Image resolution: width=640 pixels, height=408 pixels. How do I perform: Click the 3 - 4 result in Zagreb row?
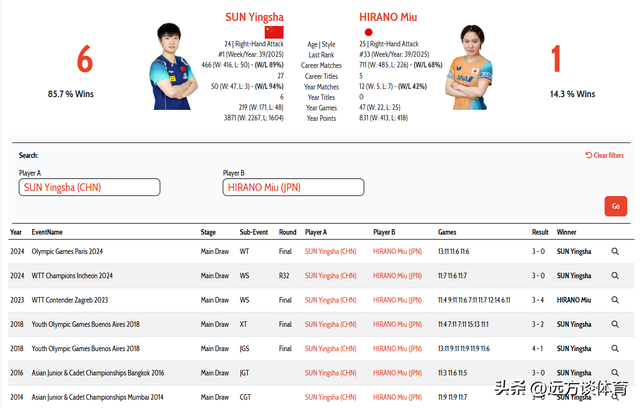[x=538, y=300]
